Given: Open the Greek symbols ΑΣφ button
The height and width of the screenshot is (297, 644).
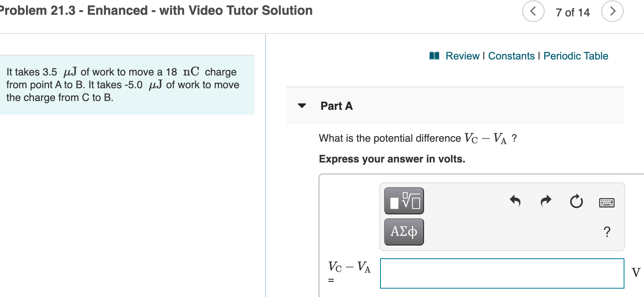Looking at the screenshot, I should 404,232.
